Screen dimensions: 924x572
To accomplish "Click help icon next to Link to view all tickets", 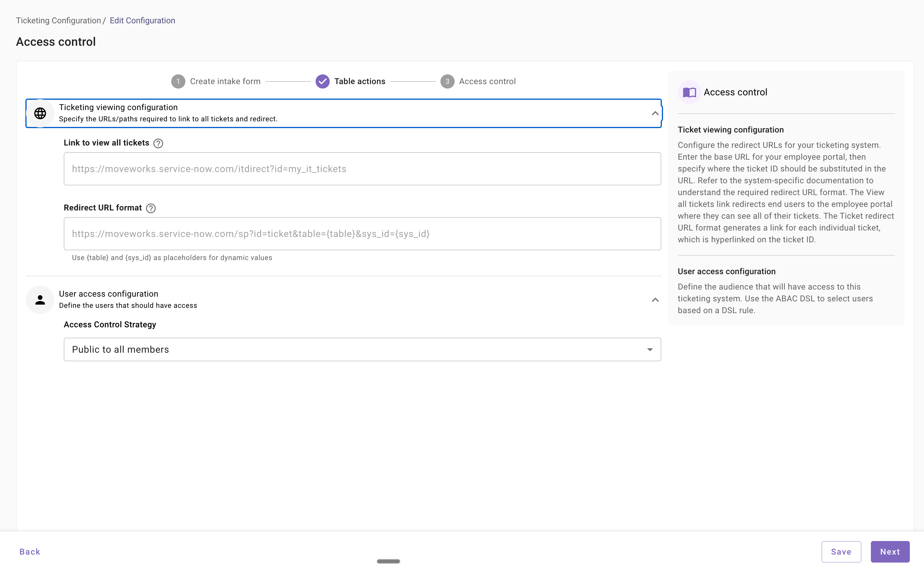I will click(158, 143).
